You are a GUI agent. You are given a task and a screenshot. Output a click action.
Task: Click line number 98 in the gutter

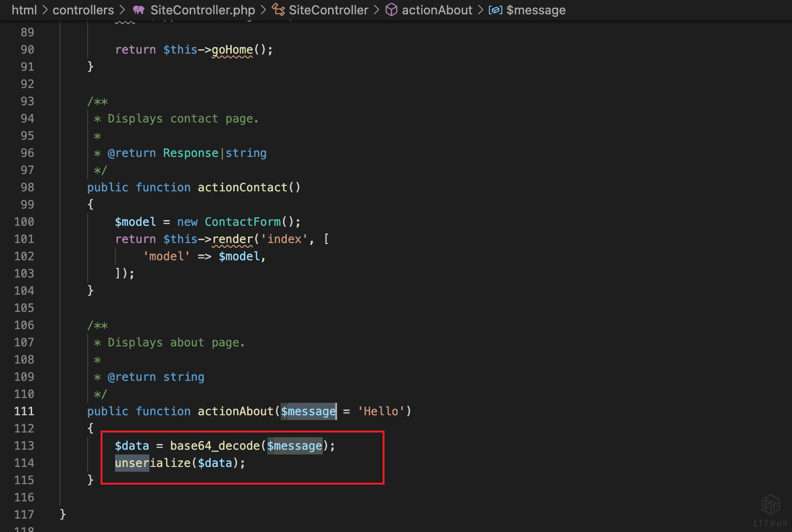click(x=27, y=188)
